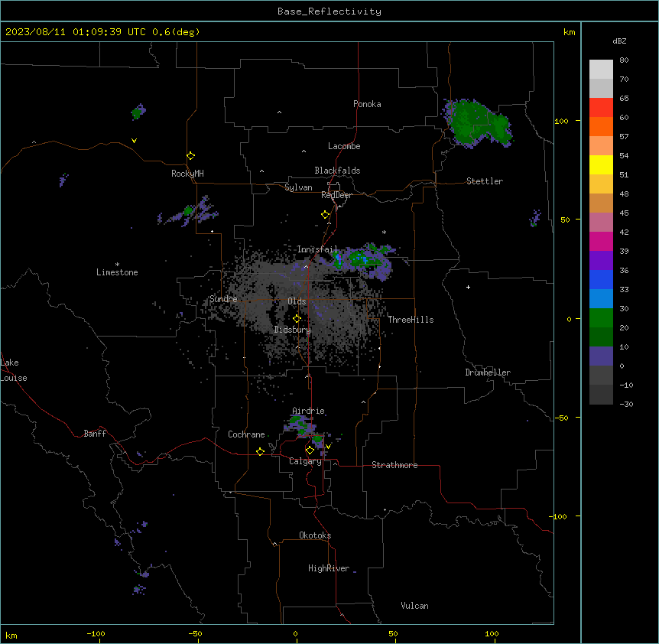Click the Lacombe city label
The height and width of the screenshot is (644, 659).
[x=344, y=146]
